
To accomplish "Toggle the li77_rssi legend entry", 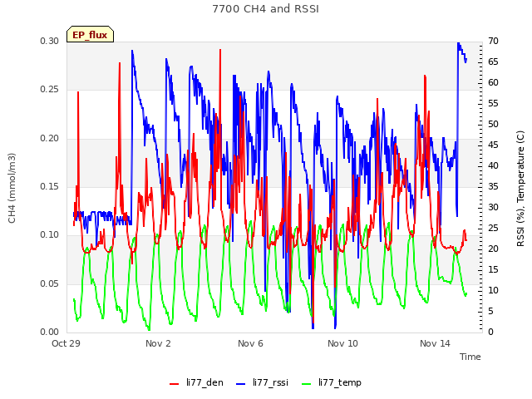I will coord(262,382).
